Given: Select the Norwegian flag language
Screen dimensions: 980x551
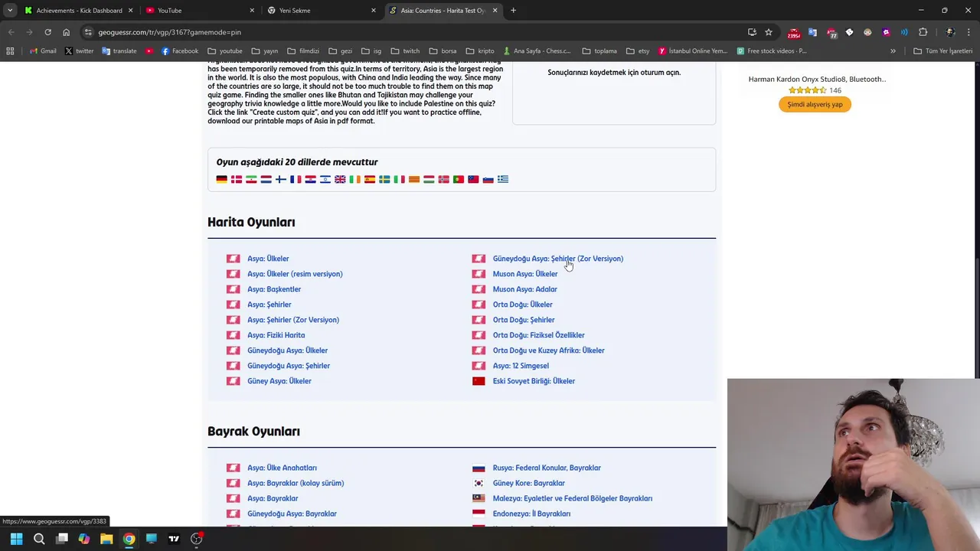Looking at the screenshot, I should (x=443, y=179).
